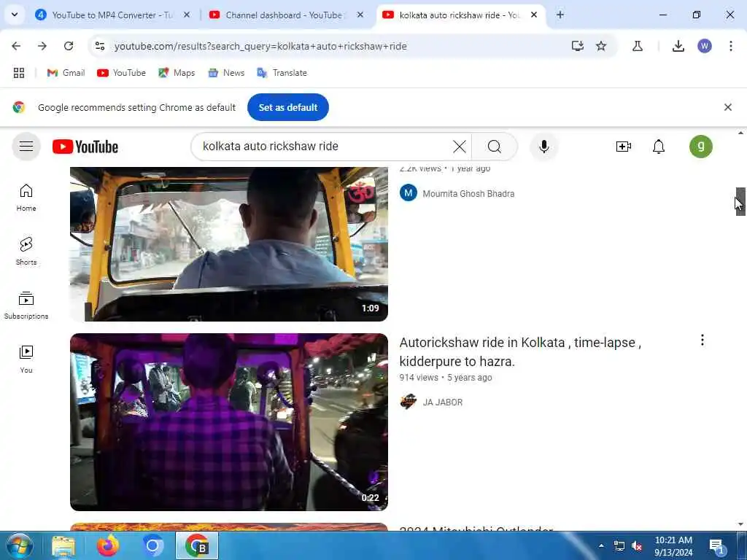Open Autorickshaw ride in Kolkata time-lapse title
Image resolution: width=747 pixels, height=560 pixels.
point(519,352)
